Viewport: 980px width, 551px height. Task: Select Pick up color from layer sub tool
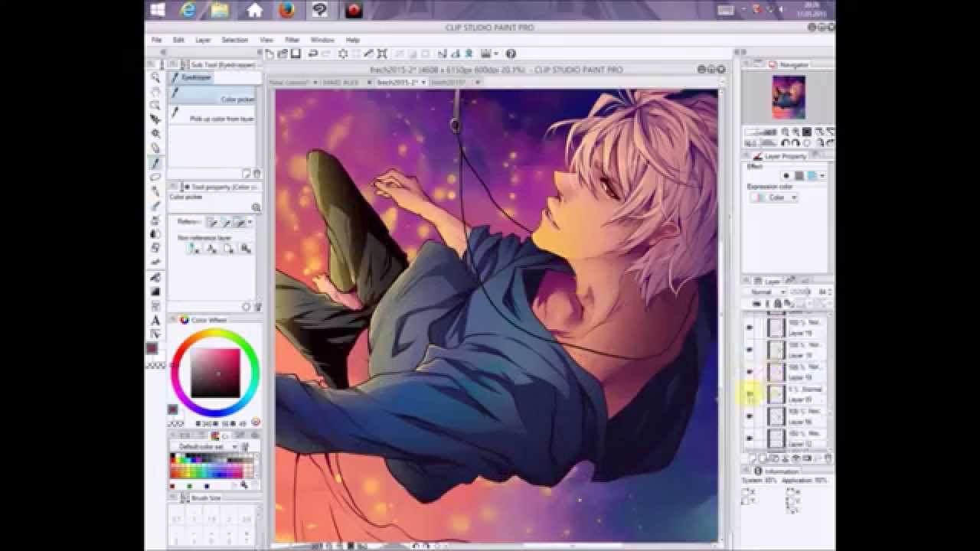[x=214, y=116]
